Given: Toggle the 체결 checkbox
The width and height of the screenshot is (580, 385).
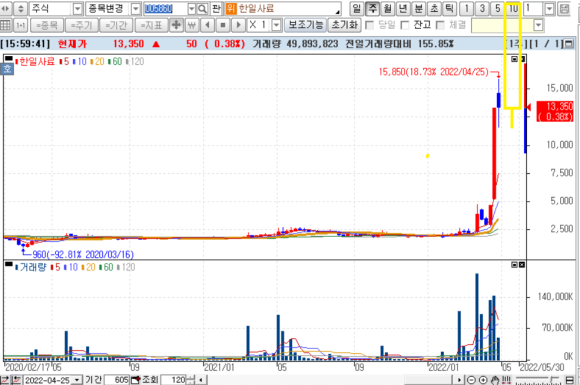Looking at the screenshot, I should tap(440, 25).
